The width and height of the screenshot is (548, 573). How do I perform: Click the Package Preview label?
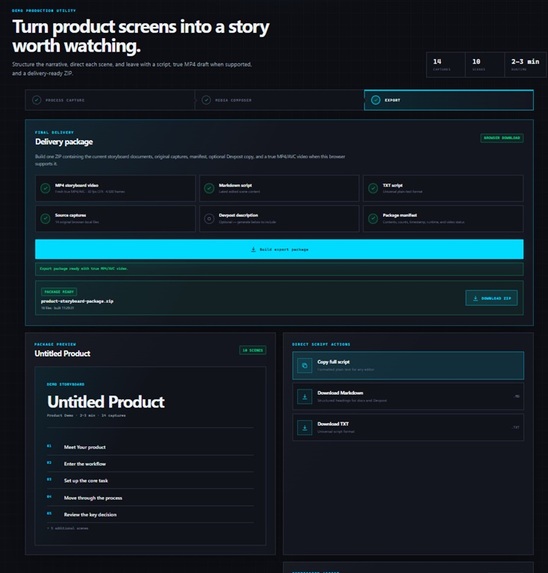click(x=55, y=344)
